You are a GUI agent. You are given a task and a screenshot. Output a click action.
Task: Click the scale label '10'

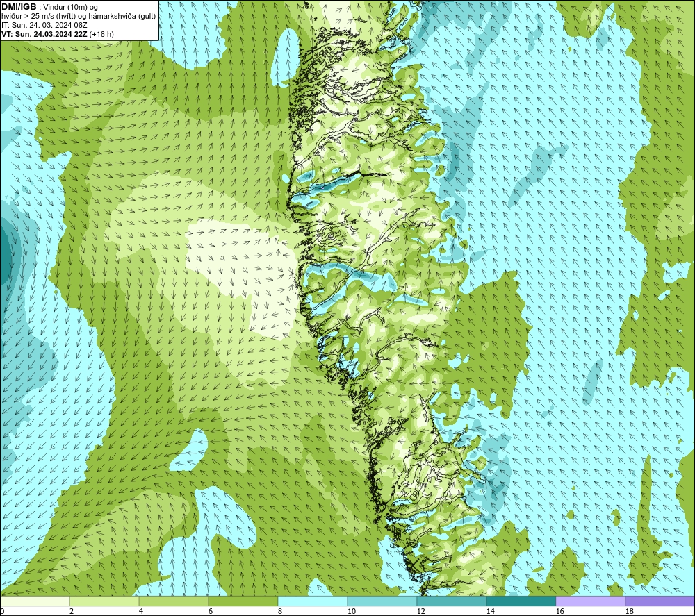pos(351,612)
